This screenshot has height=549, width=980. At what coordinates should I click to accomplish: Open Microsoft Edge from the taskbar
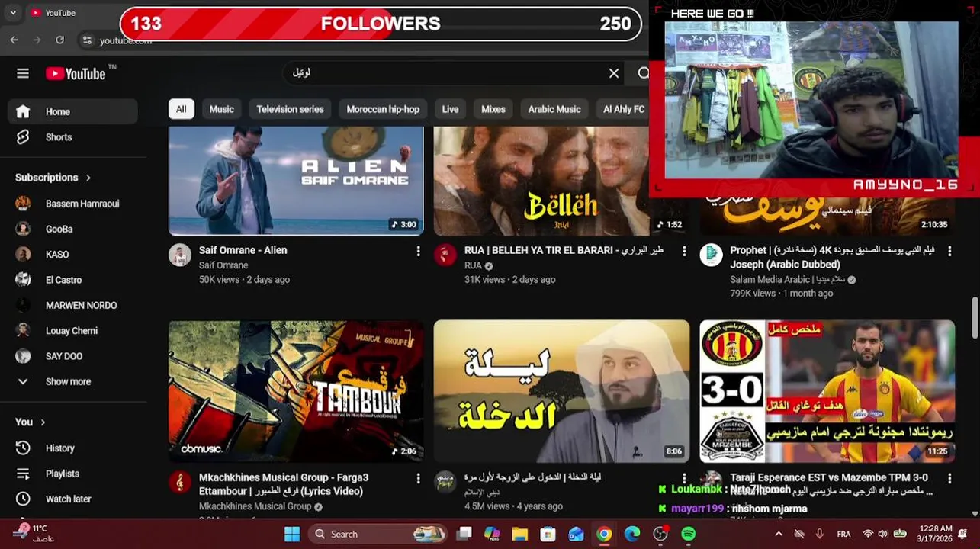click(632, 534)
